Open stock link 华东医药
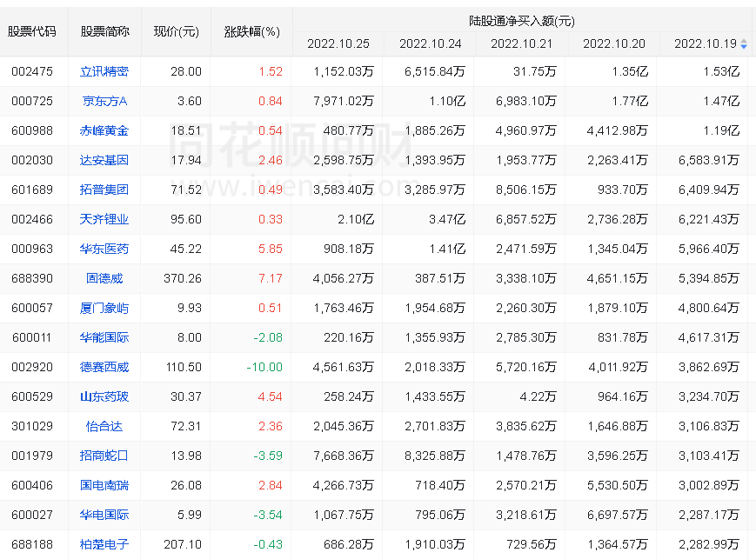Viewport: 756px width, 559px height. (104, 249)
